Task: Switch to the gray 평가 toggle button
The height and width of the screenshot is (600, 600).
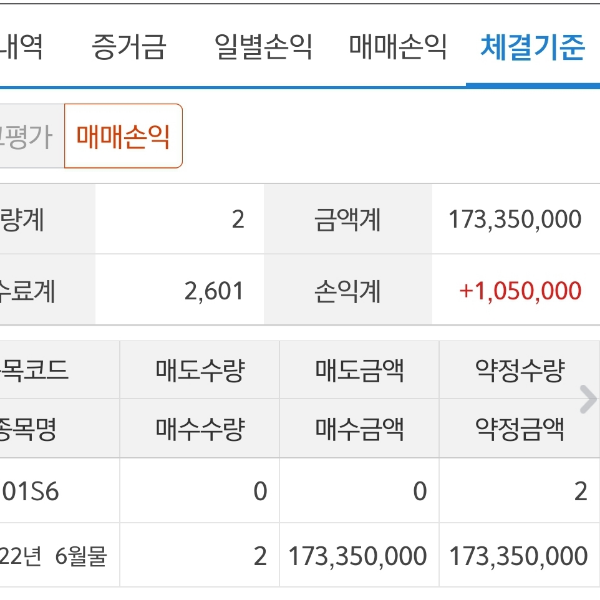Action: coord(28,136)
